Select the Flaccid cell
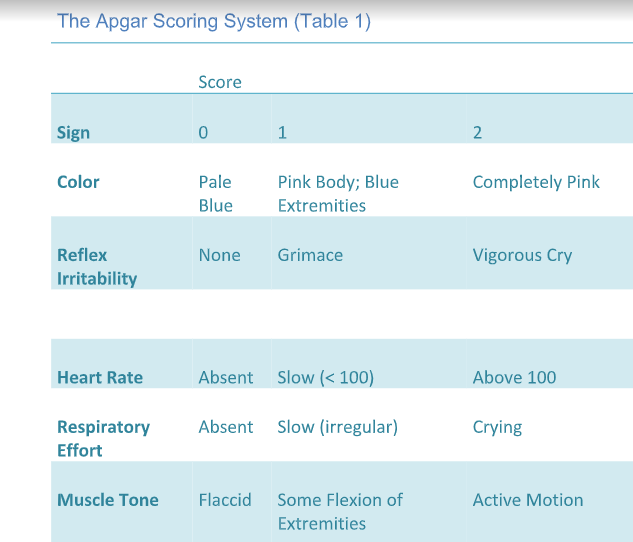Image resolution: width=633 pixels, height=542 pixels. pos(225,500)
